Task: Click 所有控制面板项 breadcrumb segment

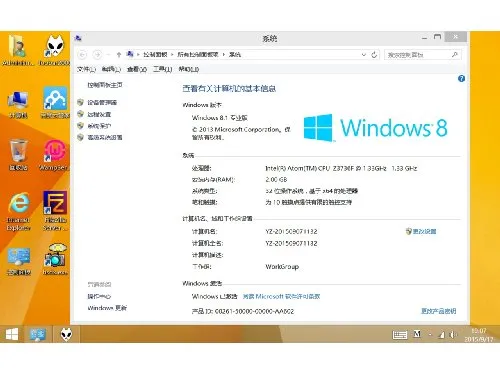Action: point(198,55)
